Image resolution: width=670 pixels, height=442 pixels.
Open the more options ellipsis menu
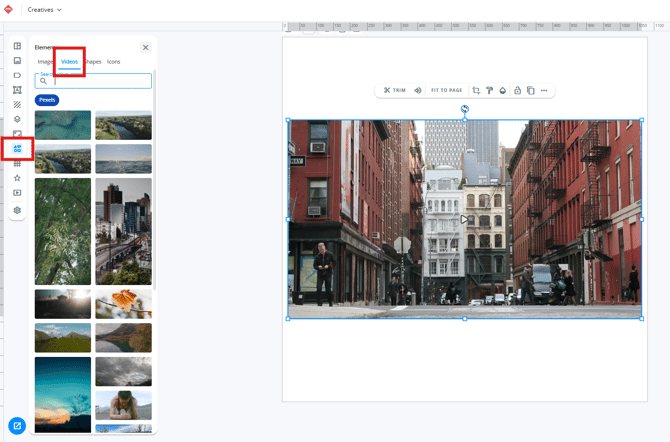coord(544,91)
